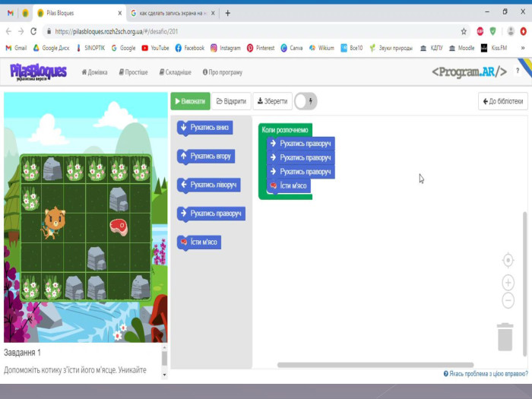Zoom in the block workspace
The image size is (532, 399).
[x=508, y=283]
